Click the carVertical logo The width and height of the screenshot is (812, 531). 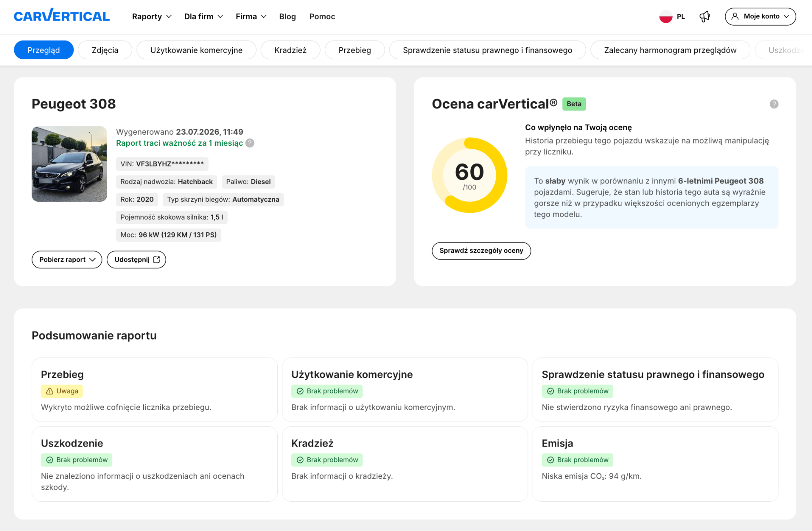pyautogui.click(x=62, y=15)
